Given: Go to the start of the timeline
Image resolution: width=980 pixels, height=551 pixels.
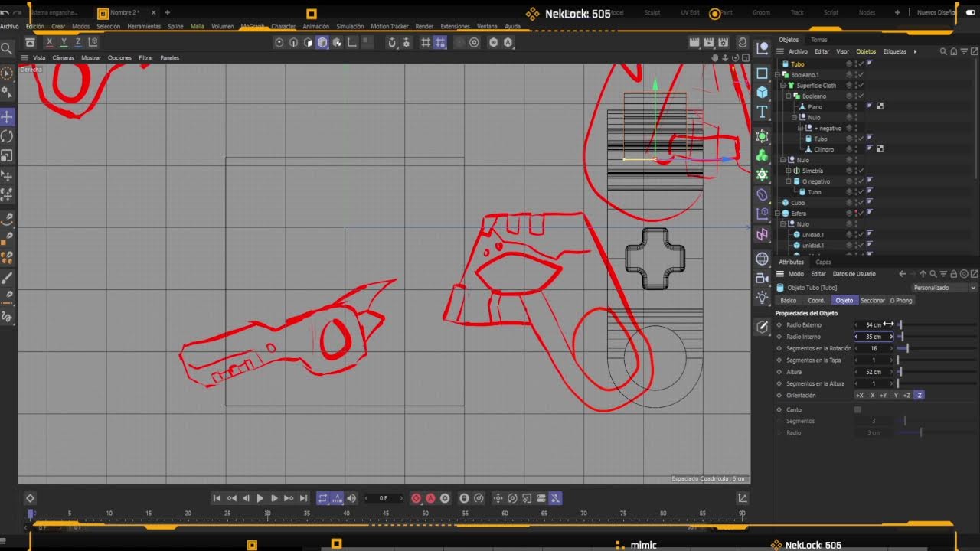Looking at the screenshot, I should click(x=217, y=498).
